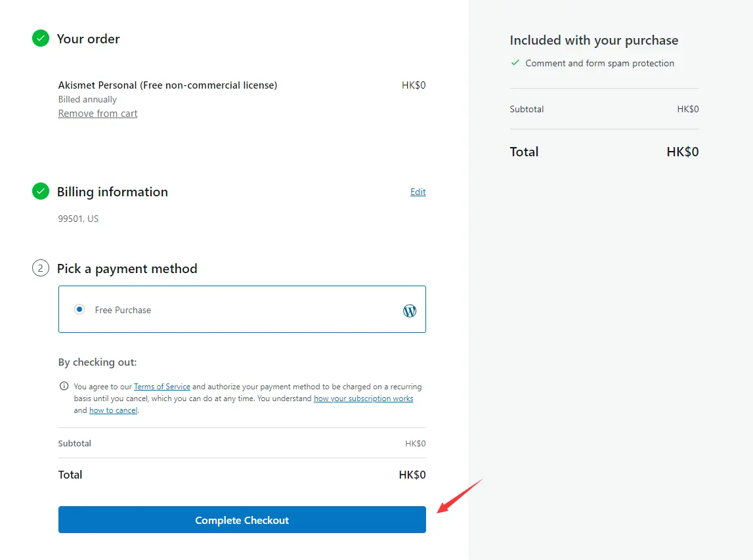Click the checkmark next to Comment and form spam protection
Image resolution: width=753 pixels, height=560 pixels.
(515, 62)
